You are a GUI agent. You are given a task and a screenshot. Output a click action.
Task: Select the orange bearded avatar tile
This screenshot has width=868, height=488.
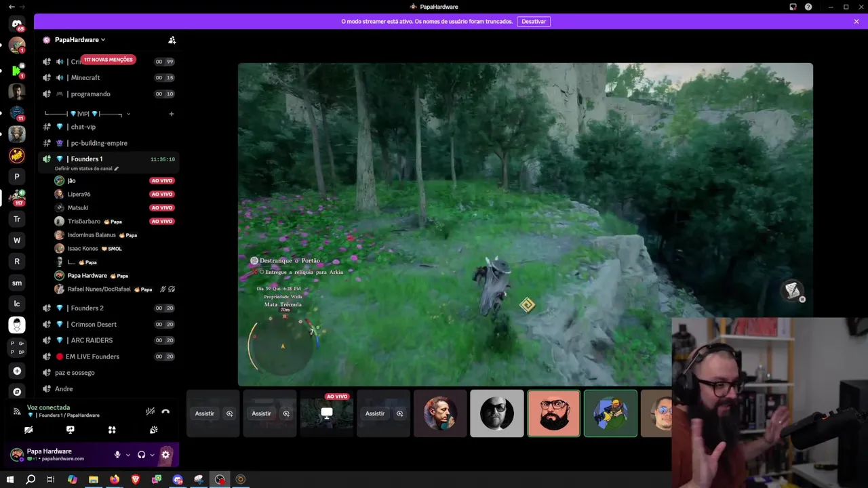(554, 413)
